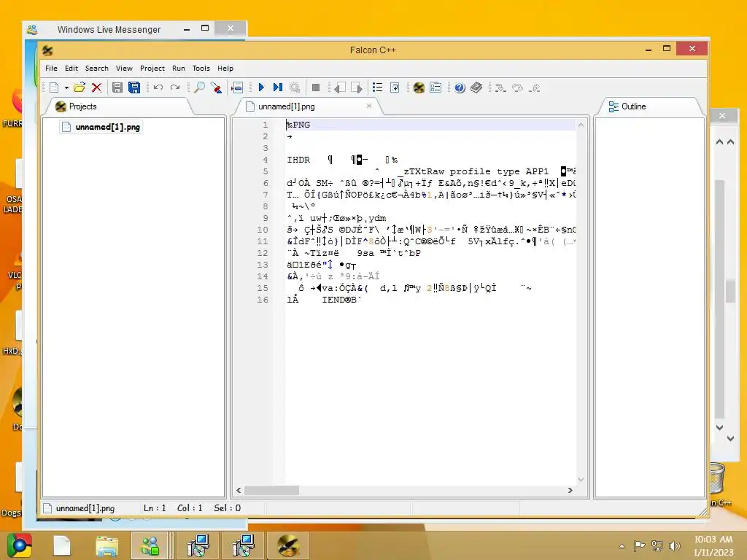This screenshot has height=560, width=747.
Task: Click the Step Out debug icon
Action: (535, 87)
